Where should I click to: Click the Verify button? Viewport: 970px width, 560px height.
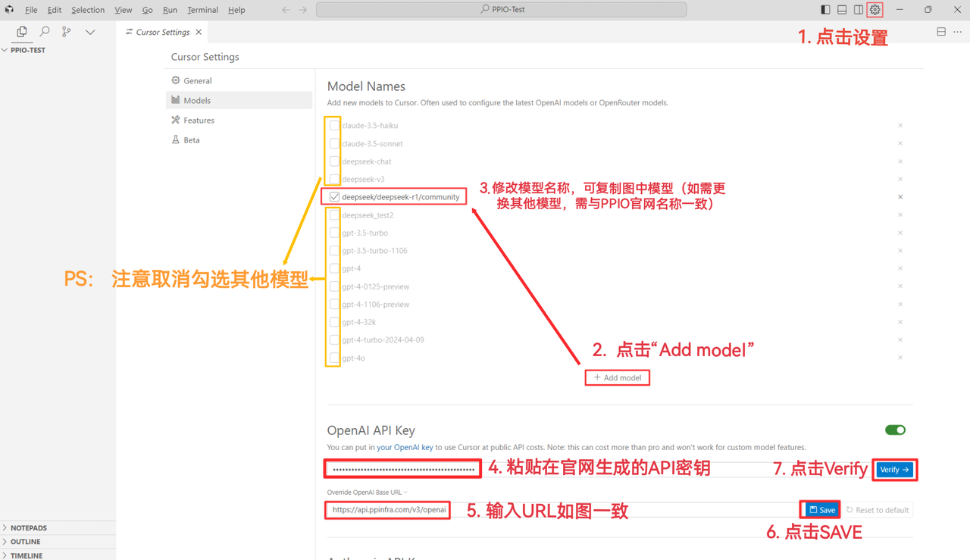tap(895, 470)
